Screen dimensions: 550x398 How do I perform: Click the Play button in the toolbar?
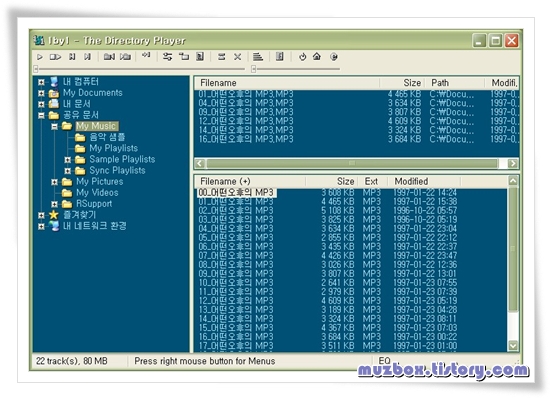(x=40, y=57)
